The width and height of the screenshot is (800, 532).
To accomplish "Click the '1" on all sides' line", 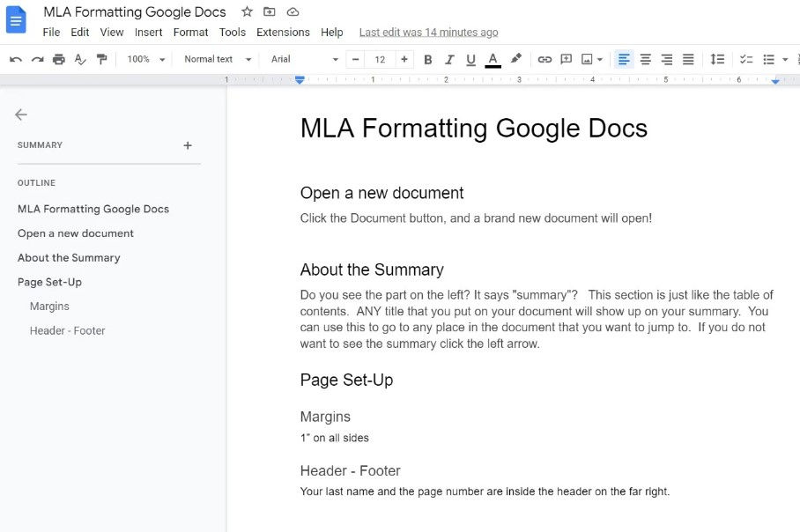I will [334, 438].
